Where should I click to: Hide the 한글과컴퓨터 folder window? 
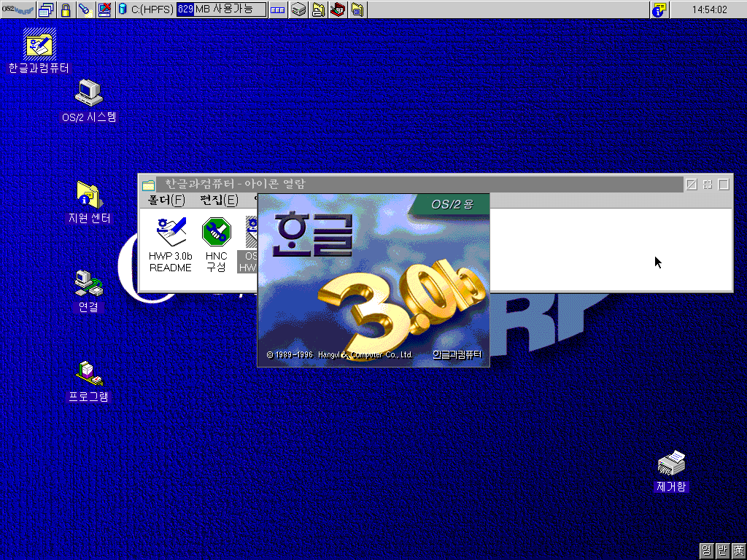(692, 184)
